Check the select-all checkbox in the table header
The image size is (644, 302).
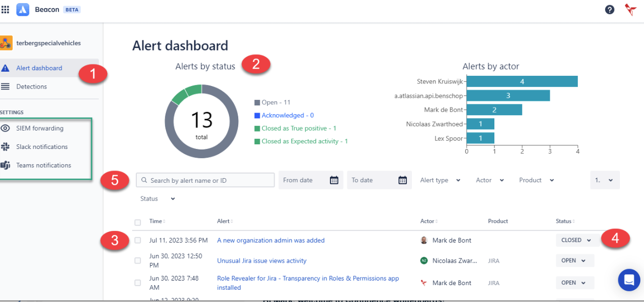click(x=137, y=222)
